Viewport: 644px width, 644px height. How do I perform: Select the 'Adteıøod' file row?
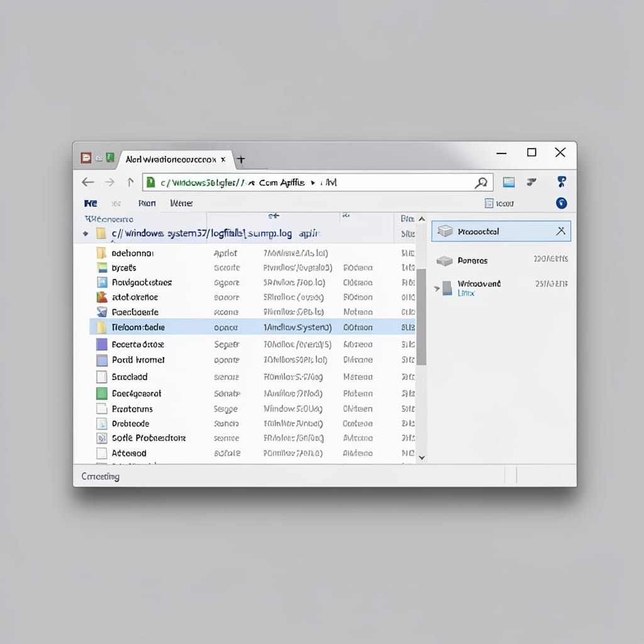point(252,453)
